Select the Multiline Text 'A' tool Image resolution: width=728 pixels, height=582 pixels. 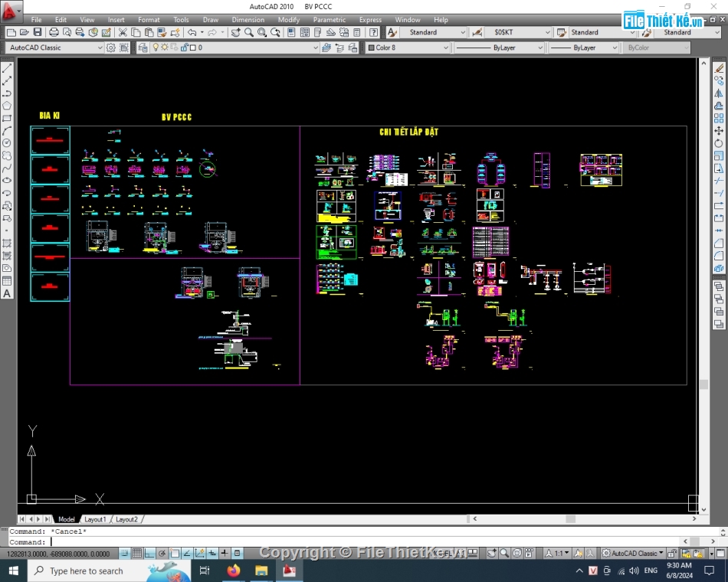[x=7, y=293]
